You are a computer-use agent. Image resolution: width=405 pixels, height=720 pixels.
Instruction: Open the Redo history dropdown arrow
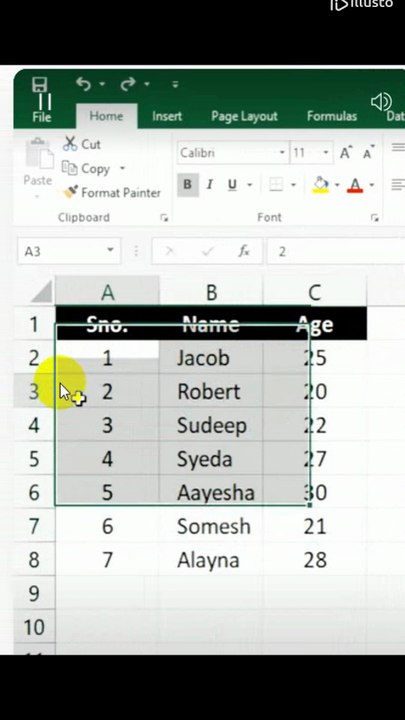tap(147, 84)
